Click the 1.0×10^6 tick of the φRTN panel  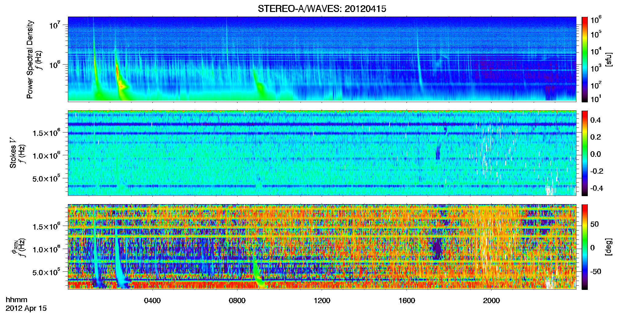(x=46, y=249)
